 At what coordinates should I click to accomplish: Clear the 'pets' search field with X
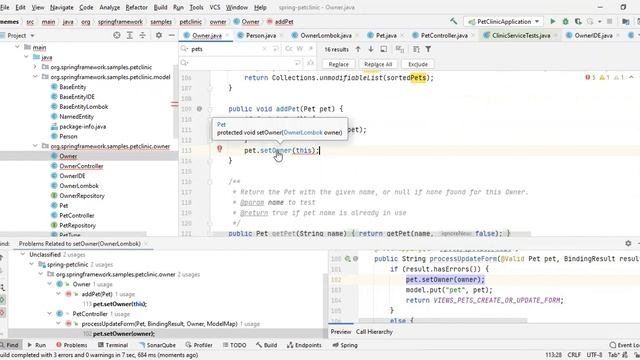[x=264, y=49]
